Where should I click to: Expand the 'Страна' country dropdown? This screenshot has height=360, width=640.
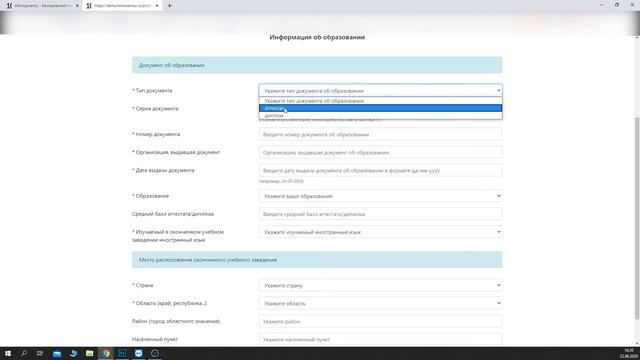click(x=380, y=285)
